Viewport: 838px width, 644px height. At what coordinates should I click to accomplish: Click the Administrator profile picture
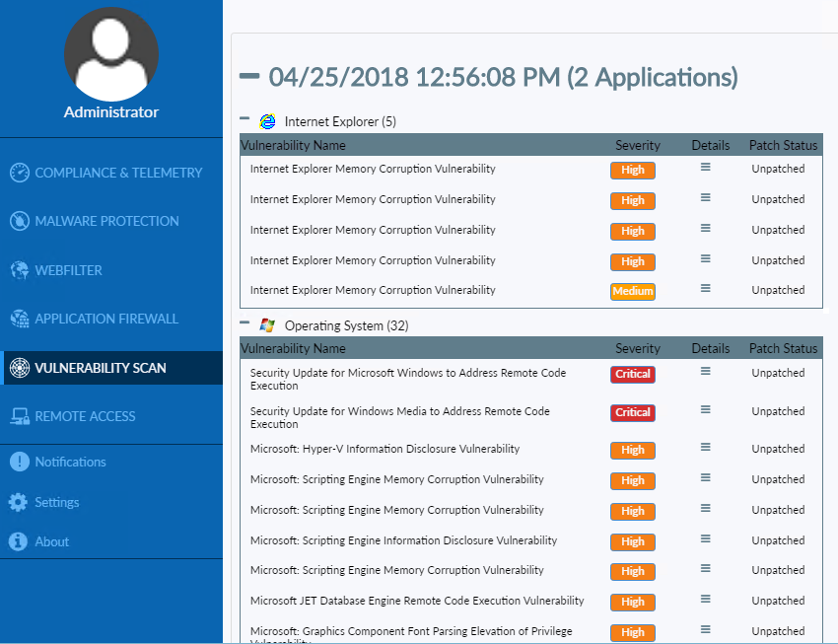point(111,54)
